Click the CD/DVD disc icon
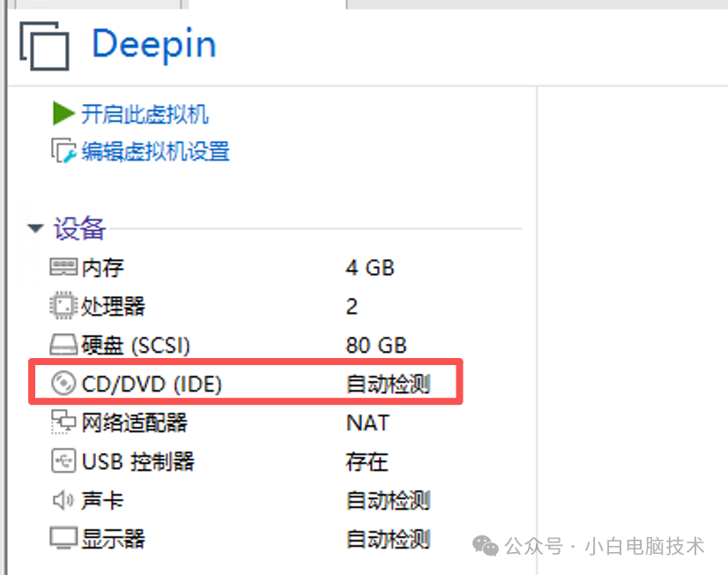The width and height of the screenshot is (728, 575). pos(63,384)
